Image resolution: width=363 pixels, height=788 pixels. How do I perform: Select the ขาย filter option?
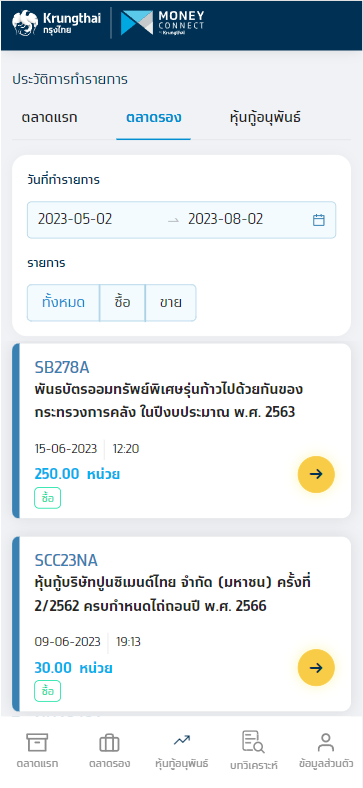click(171, 303)
